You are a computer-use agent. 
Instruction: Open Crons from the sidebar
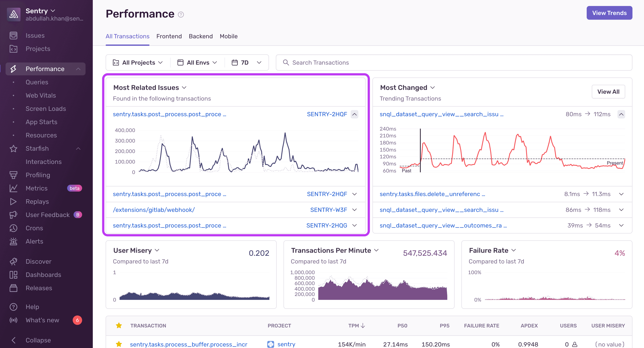34,228
